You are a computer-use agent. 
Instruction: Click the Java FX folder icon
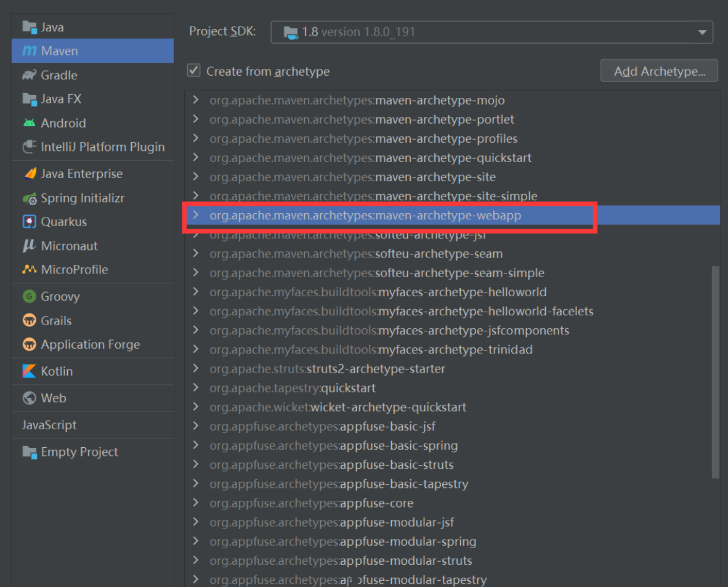tap(29, 99)
